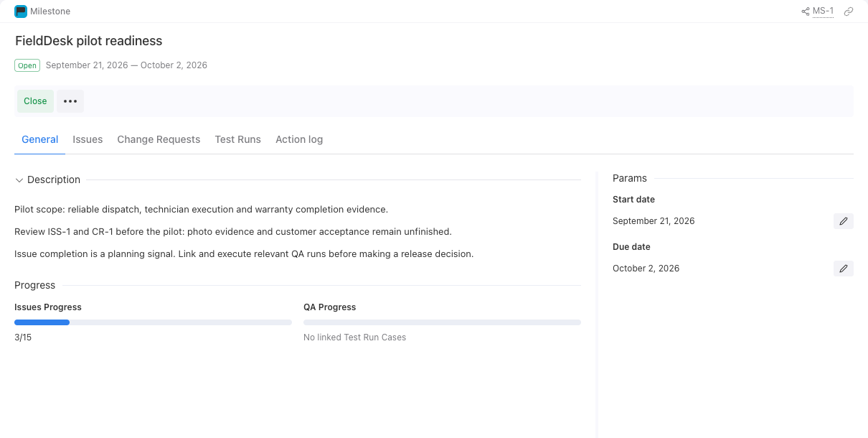Viewport: 868px width, 438px height.
Task: Edit the Start date with pencil icon
Action: point(844,221)
